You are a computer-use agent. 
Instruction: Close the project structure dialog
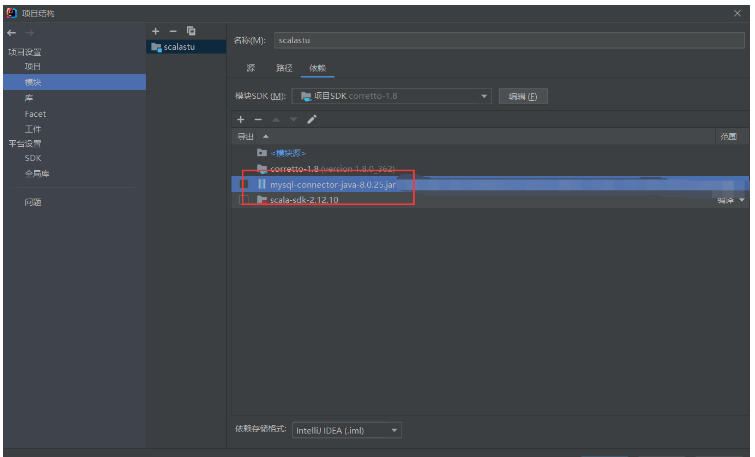(x=737, y=13)
